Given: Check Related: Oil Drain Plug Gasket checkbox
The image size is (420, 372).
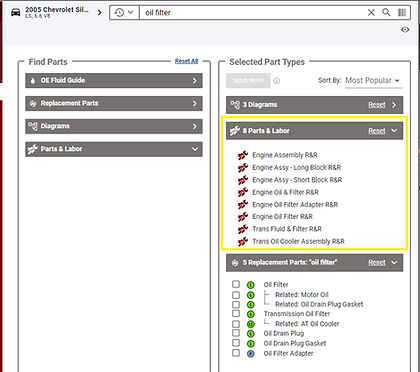Looking at the screenshot, I should point(236,304).
